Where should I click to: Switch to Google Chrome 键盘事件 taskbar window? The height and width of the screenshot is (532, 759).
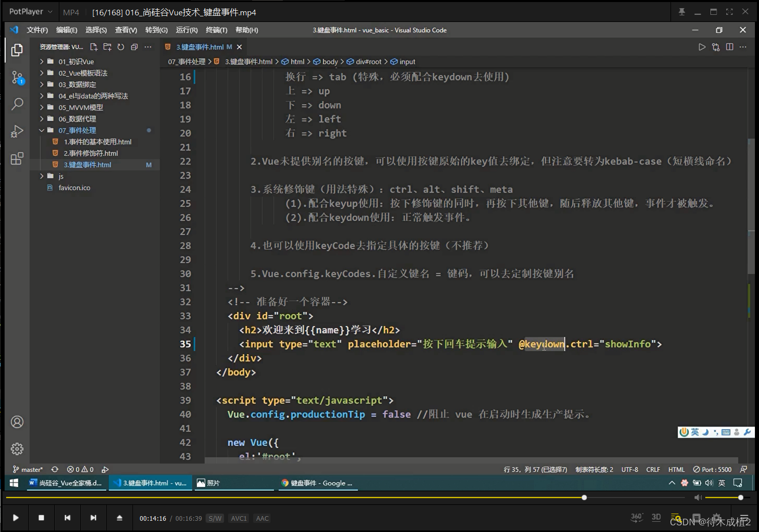(x=317, y=483)
